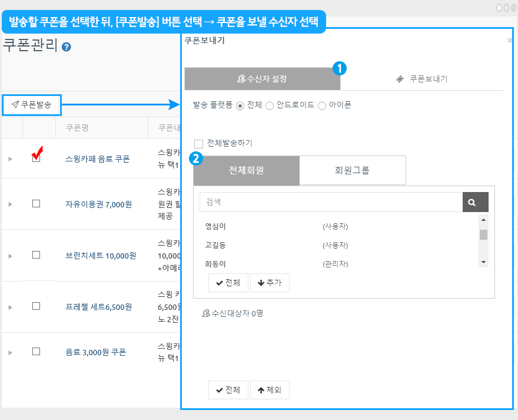
Task: Switch to the 쿠폰보내기 tab
Action: coord(422,79)
